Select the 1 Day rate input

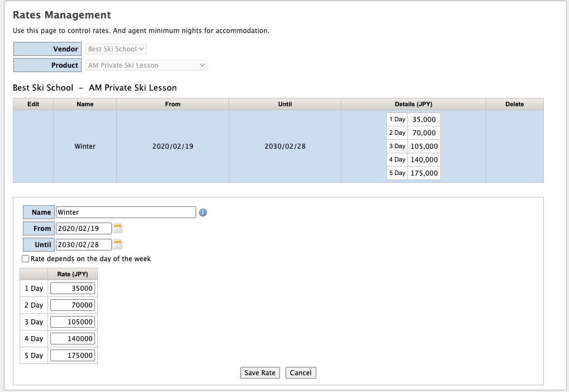pyautogui.click(x=73, y=289)
